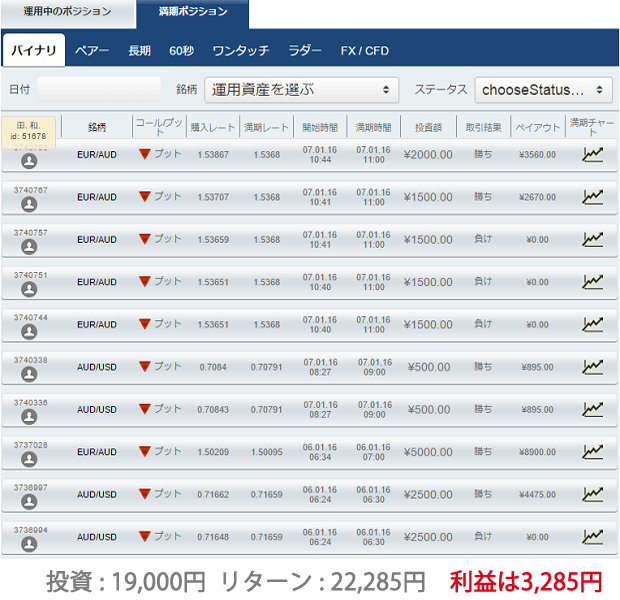The image size is (620, 600).
Task: Click red put arrow in row 3737028
Action: [145, 451]
